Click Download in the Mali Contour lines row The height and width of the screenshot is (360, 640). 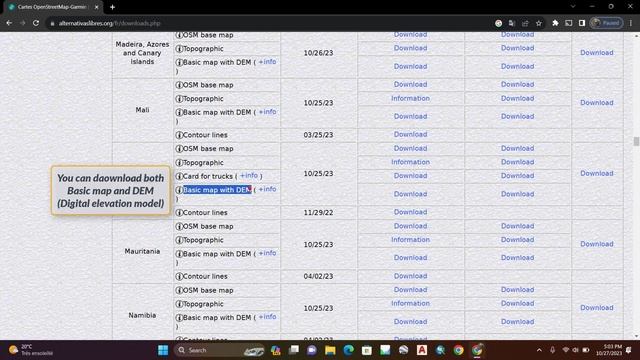pyautogui.click(x=410, y=134)
